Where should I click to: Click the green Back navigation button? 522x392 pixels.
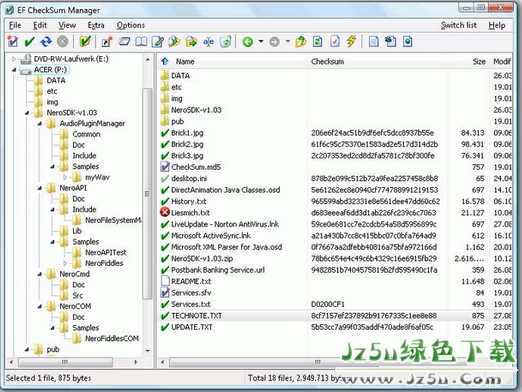tap(248, 42)
